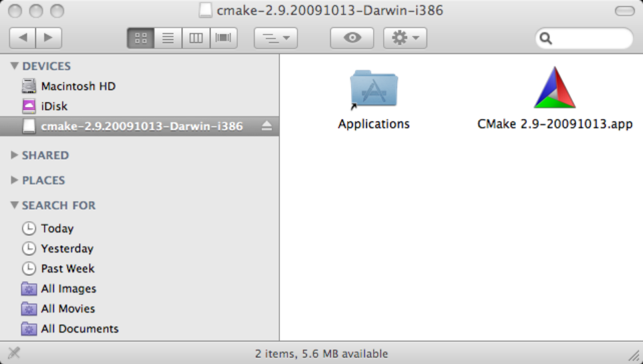643x364 pixels.
Task: Click the title bar volume proxy icon
Action: [x=205, y=10]
